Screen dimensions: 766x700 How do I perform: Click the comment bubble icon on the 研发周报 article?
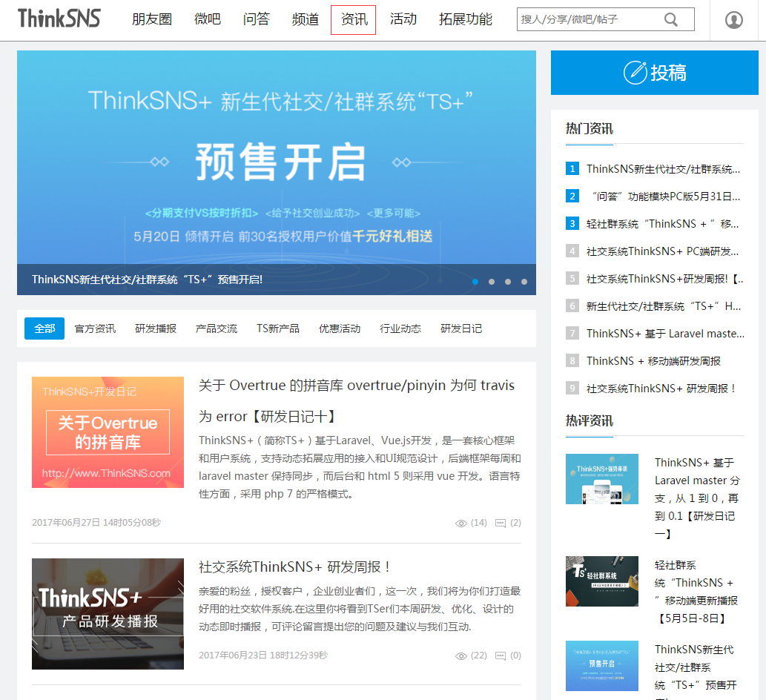pyautogui.click(x=501, y=656)
